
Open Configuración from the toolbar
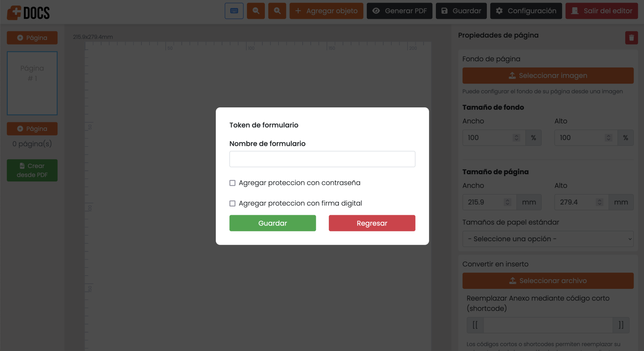(x=526, y=11)
